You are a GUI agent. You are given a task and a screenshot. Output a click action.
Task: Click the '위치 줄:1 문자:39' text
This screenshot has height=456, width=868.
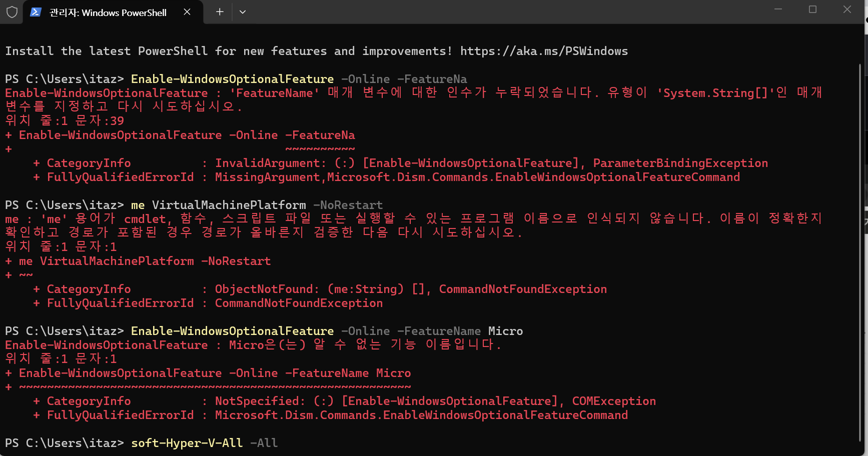65,120
